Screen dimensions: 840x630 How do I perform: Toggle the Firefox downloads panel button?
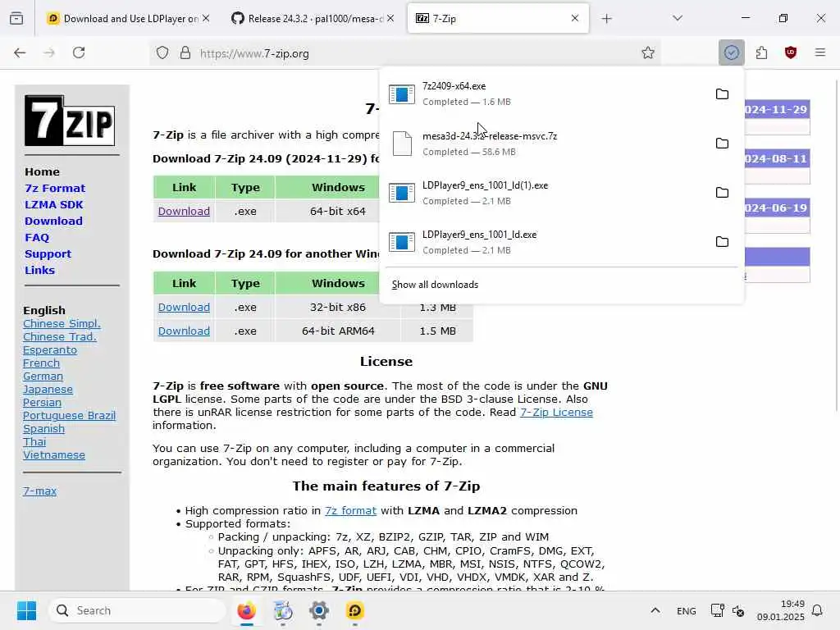tap(731, 52)
